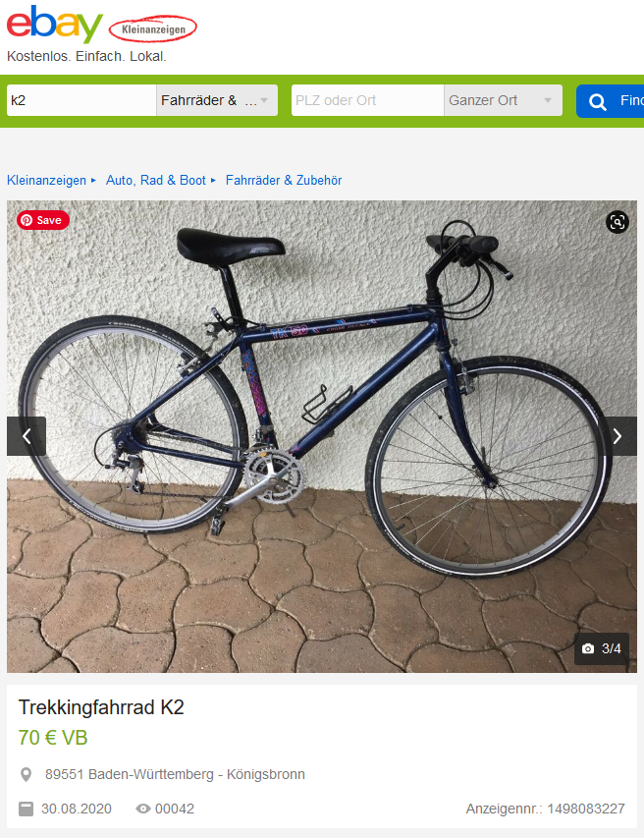
Task: Click the Kleinanzeigen oval logo
Action: (153, 29)
